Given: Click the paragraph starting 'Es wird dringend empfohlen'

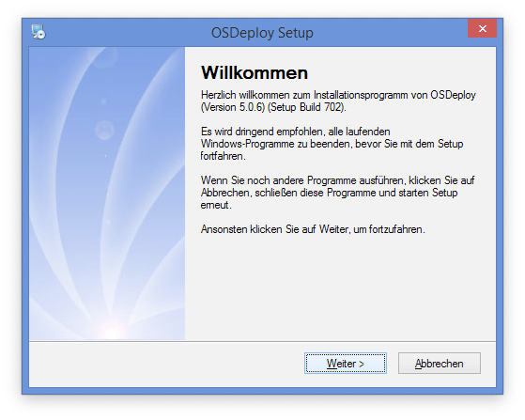Looking at the screenshot, I should coord(332,144).
